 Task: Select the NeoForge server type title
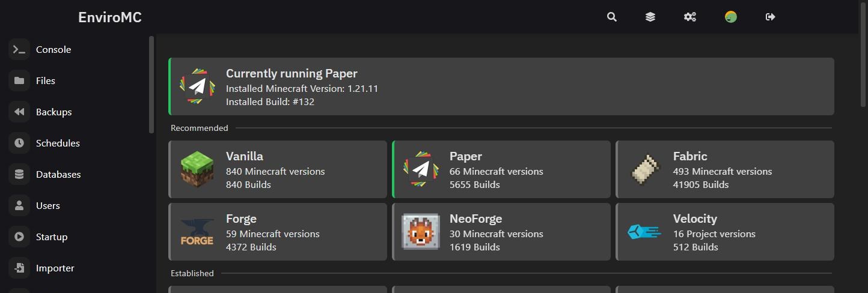point(476,219)
